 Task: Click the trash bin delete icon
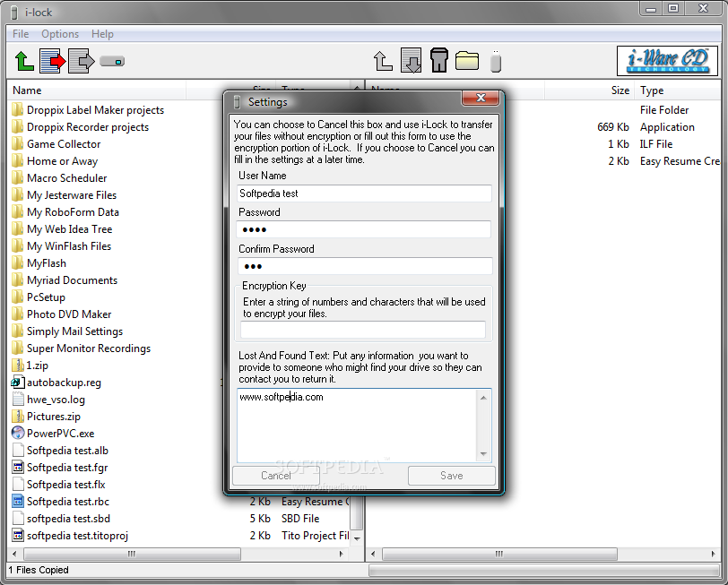point(438,60)
